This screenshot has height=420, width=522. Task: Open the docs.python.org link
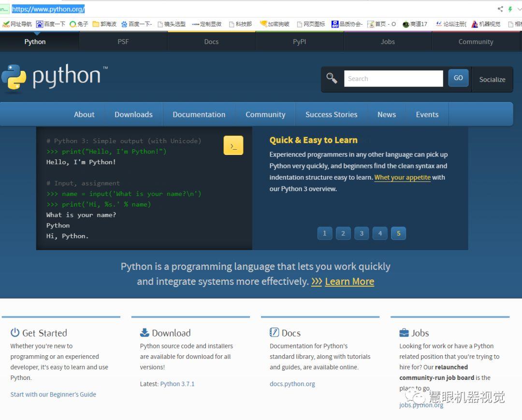pyautogui.click(x=292, y=384)
